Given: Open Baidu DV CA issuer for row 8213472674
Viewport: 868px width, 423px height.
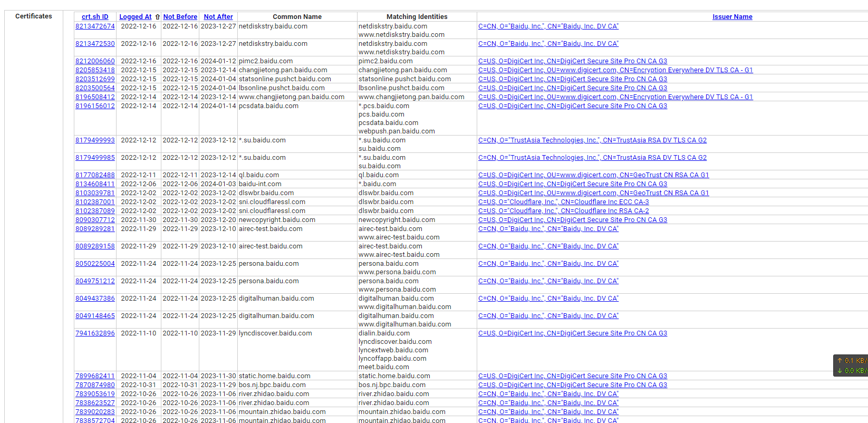Looking at the screenshot, I should point(548,26).
